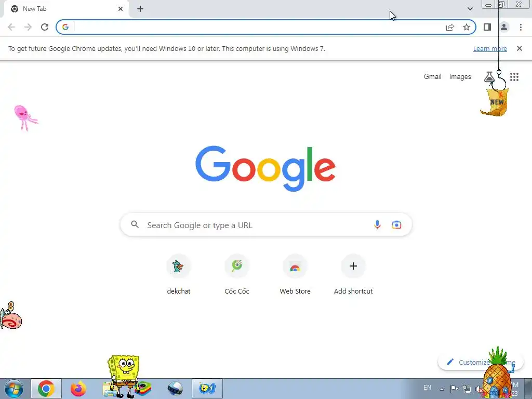Open Search Labs flask icon
This screenshot has width=532, height=399.
[489, 77]
